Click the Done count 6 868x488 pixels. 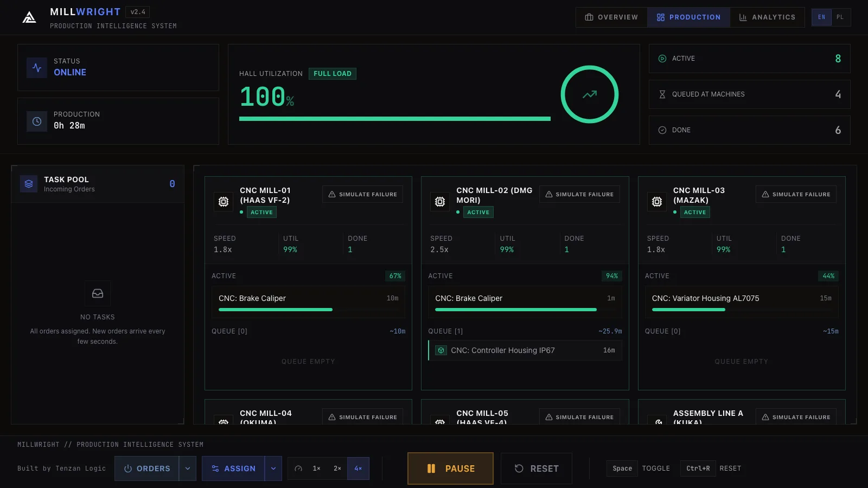pyautogui.click(x=838, y=130)
